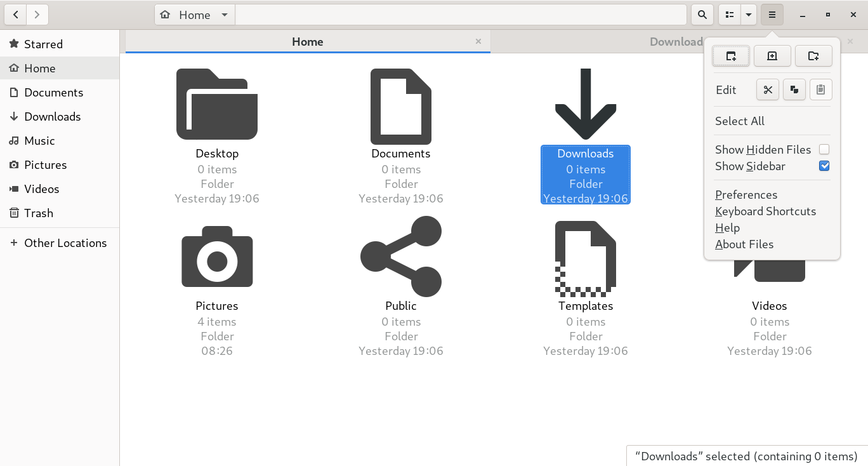The width and height of the screenshot is (868, 466).
Task: Click the Copy icon in Edit row
Action: coord(794,90)
